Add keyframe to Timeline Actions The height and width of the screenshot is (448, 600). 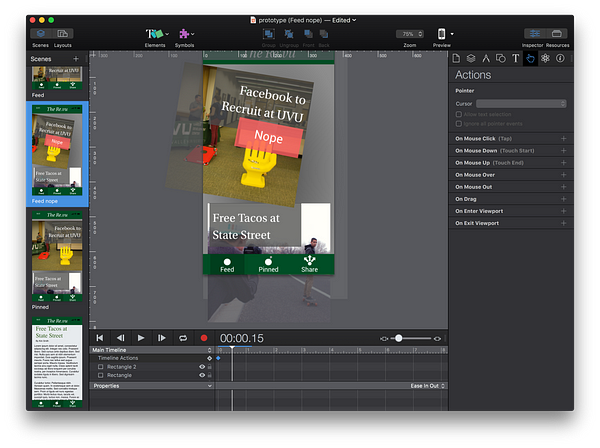(x=209, y=358)
